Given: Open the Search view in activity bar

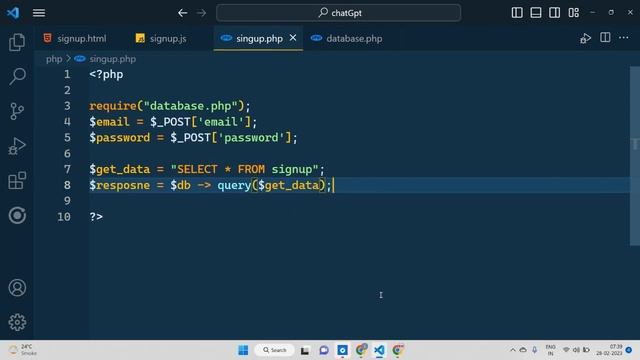Looking at the screenshot, I should point(17,76).
